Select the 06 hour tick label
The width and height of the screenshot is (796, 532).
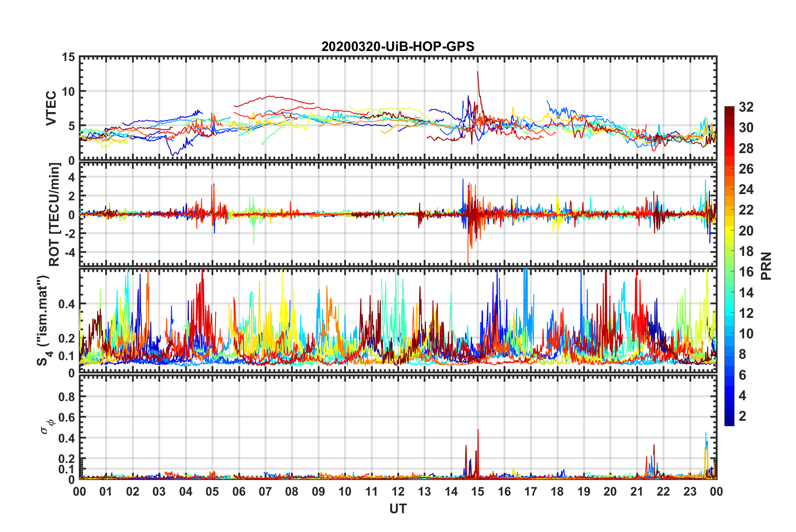click(239, 491)
